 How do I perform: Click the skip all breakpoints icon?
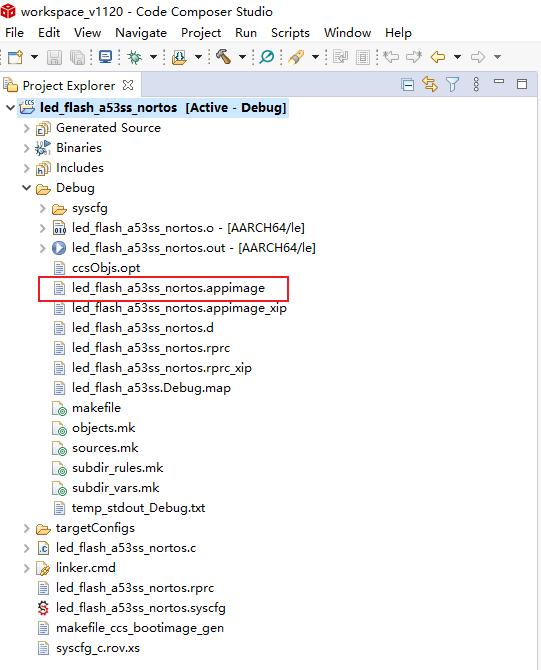[267, 56]
